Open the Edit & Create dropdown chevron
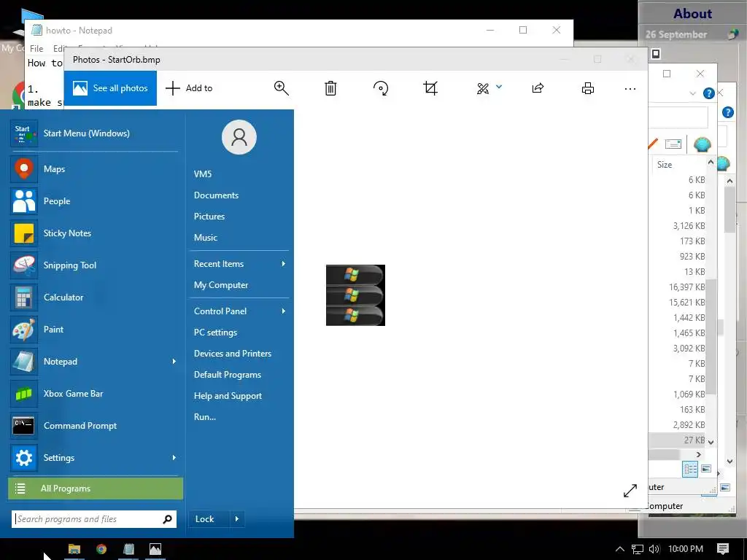 pos(499,87)
